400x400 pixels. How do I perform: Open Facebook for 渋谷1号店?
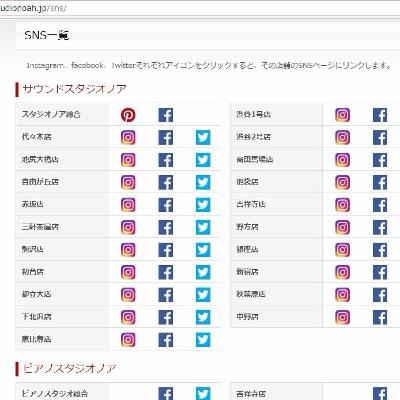coord(380,115)
